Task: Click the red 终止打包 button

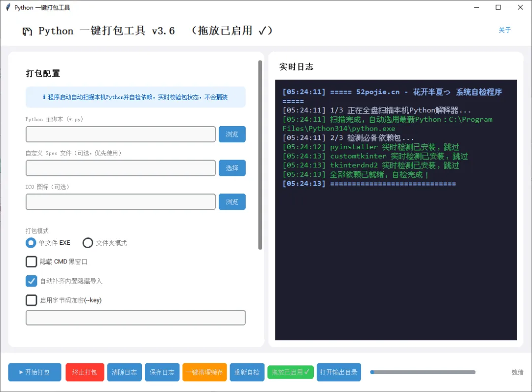Action: point(85,372)
